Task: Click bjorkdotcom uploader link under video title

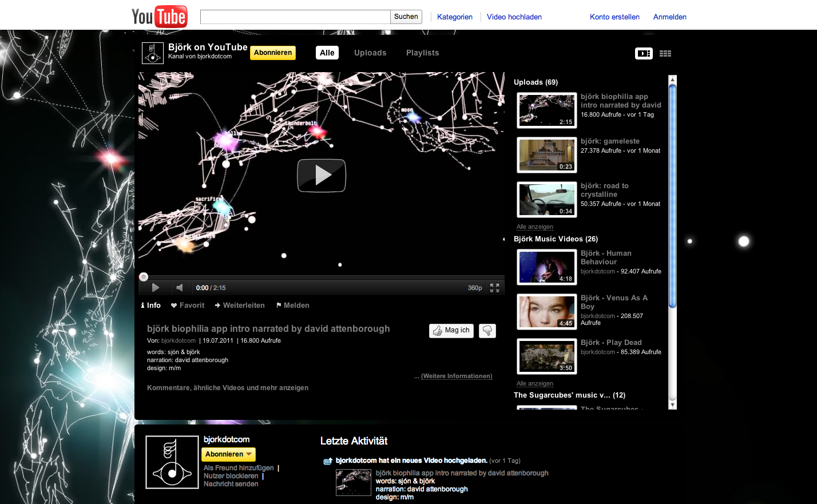Action: (x=179, y=340)
